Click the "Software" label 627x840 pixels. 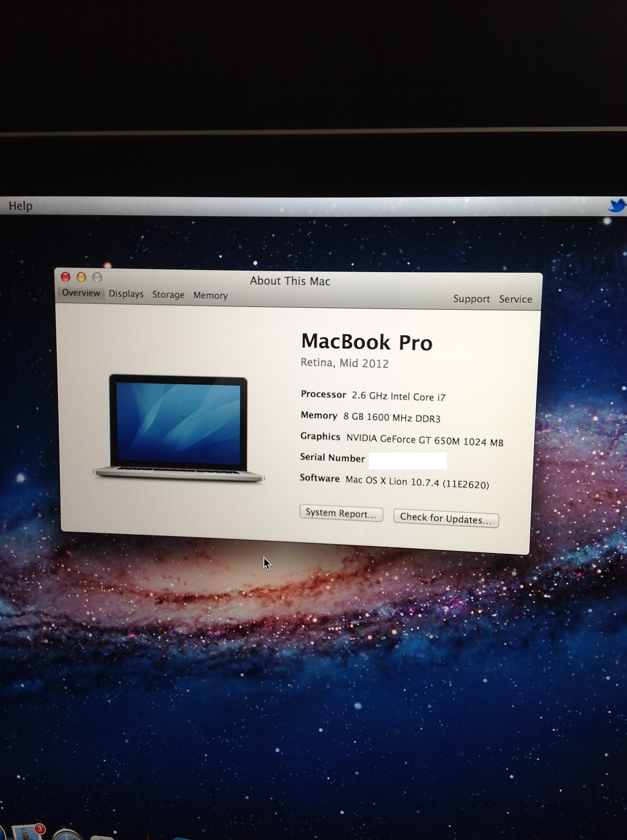pyautogui.click(x=320, y=478)
